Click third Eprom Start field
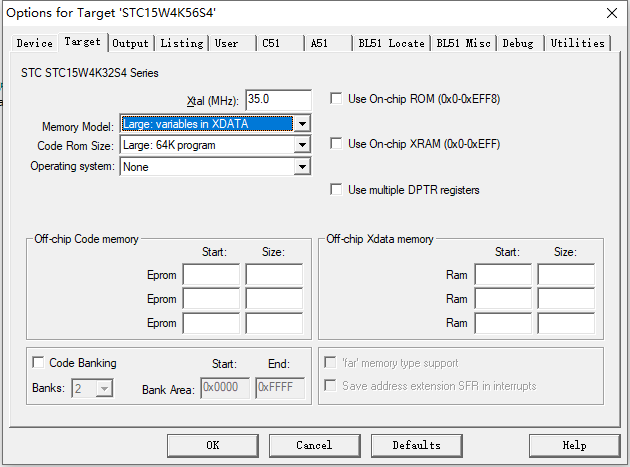 click(211, 323)
